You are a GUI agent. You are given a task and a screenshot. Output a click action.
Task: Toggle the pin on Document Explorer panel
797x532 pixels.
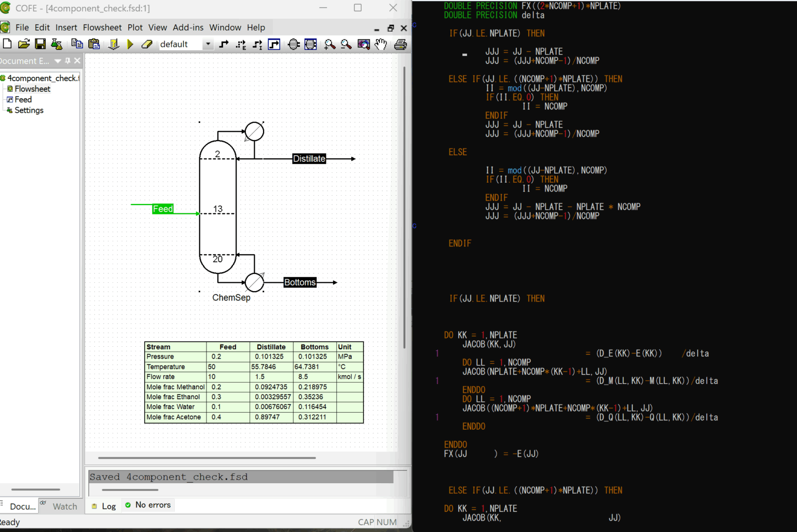coord(68,61)
